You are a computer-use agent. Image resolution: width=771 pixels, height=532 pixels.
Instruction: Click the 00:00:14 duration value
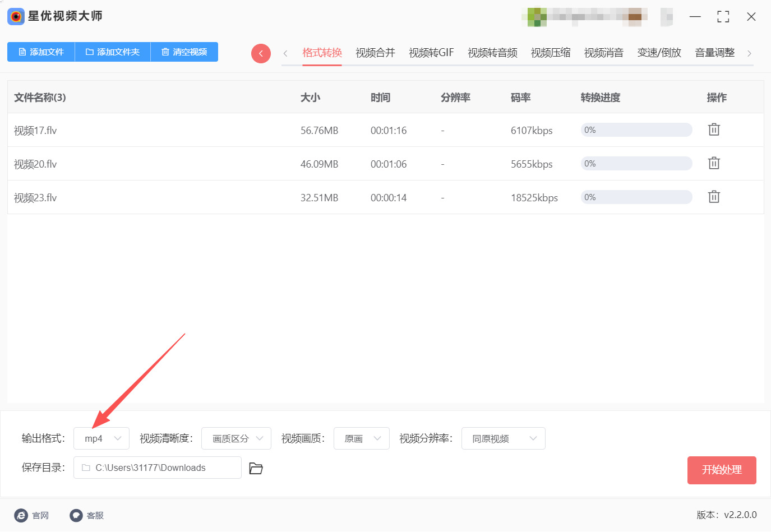coord(389,198)
